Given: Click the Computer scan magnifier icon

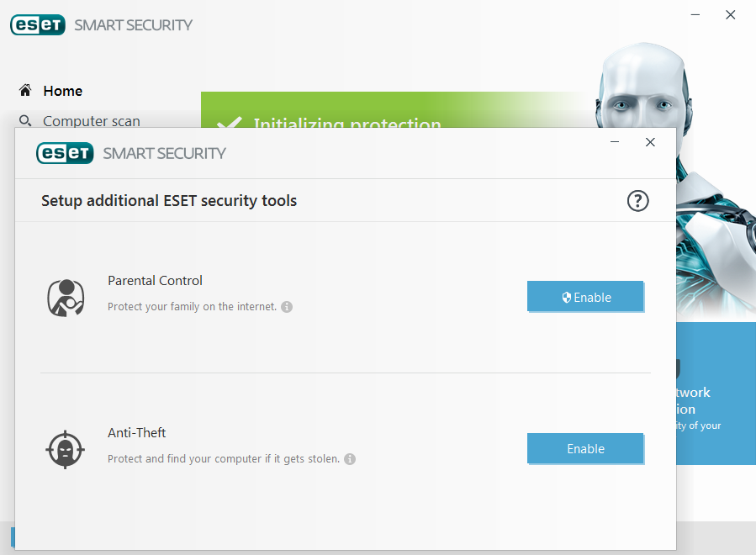Looking at the screenshot, I should click(x=25, y=121).
